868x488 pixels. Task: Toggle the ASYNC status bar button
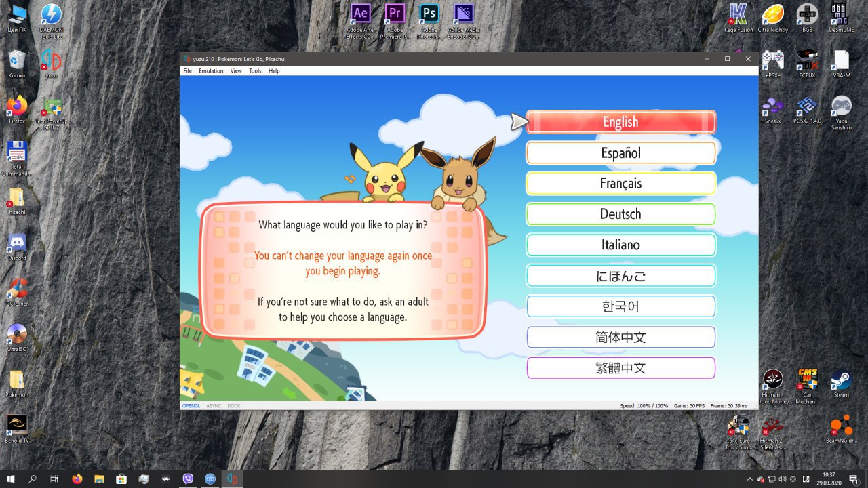[x=214, y=405]
